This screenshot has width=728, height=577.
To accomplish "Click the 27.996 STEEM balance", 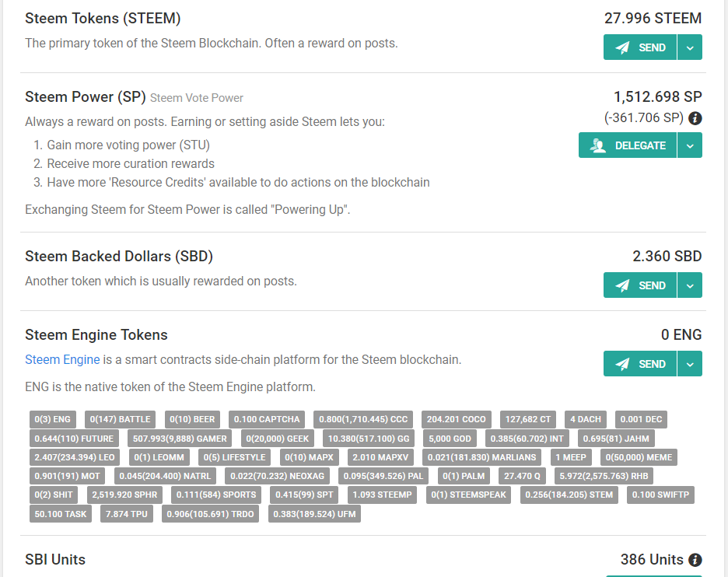I will 653,18.
